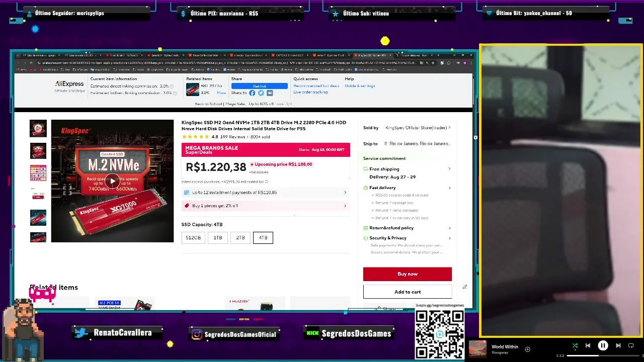Screen dimensions: 644x362
Task: Skip to next track in Spotify player
Action: 618,345
